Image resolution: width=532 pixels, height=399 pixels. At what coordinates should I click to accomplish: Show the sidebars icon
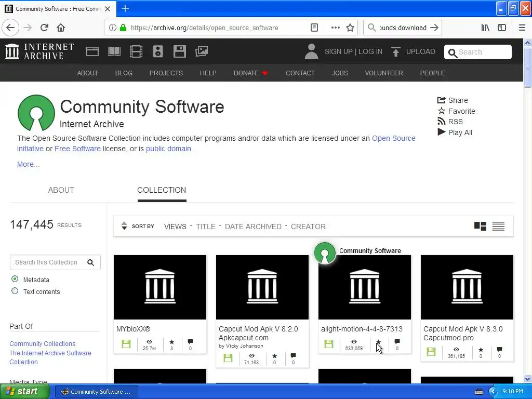(502, 28)
